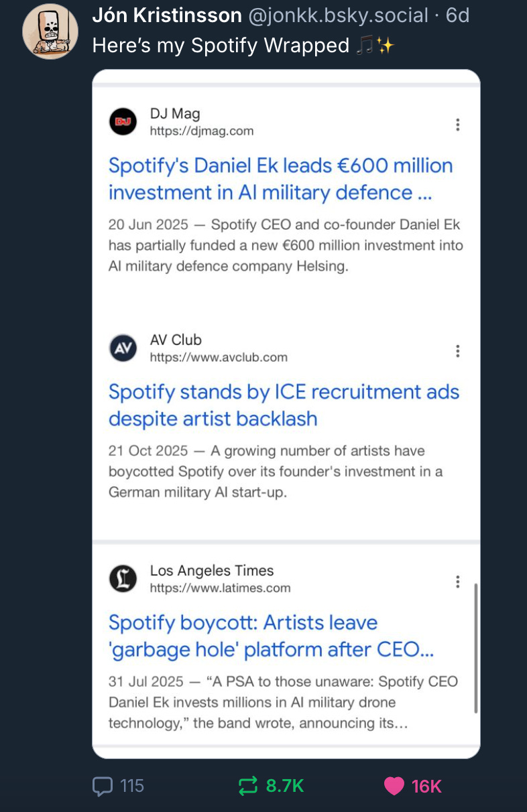The width and height of the screenshot is (527, 812).
Task: Click the Los Angeles Times logo icon
Action: point(123,579)
